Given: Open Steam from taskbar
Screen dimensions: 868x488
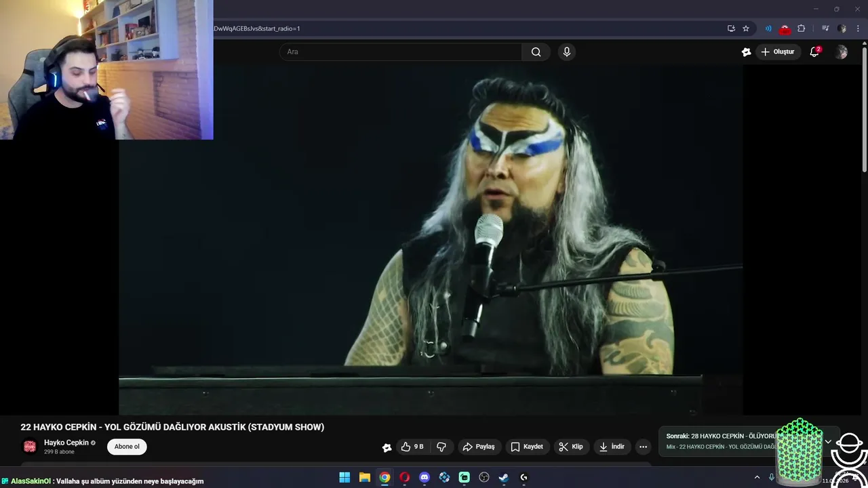Looking at the screenshot, I should pyautogui.click(x=504, y=478).
